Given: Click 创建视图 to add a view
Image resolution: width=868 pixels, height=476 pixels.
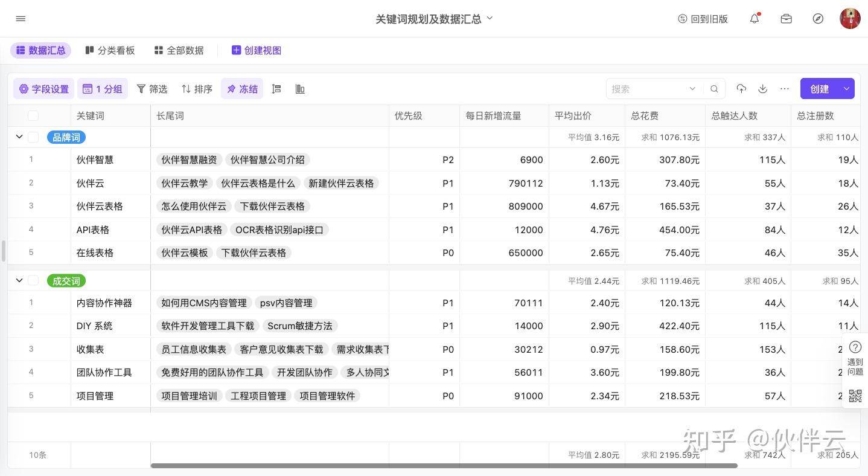Looking at the screenshot, I should pyautogui.click(x=257, y=50).
